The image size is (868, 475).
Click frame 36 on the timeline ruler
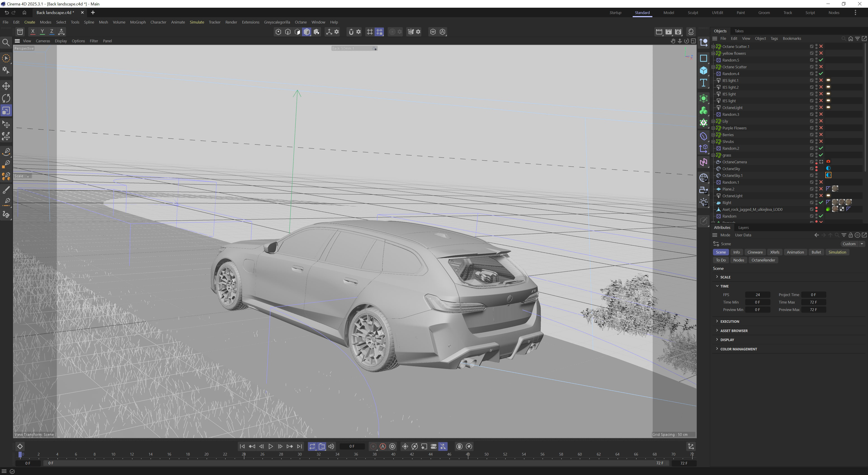[x=356, y=454]
